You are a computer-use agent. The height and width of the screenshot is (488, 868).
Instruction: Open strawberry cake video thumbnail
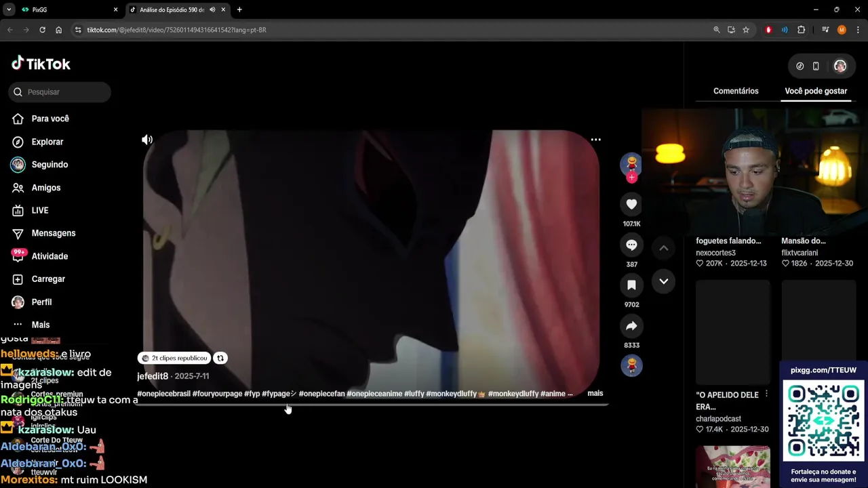click(733, 467)
